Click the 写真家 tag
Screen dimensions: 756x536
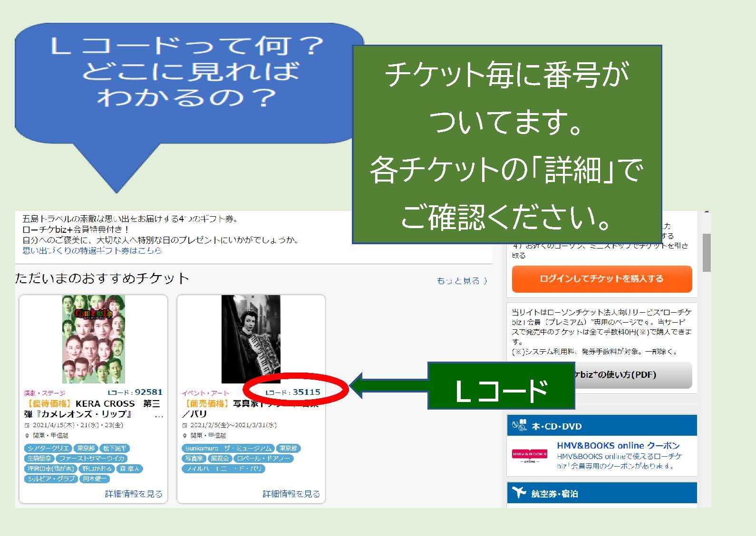(194, 459)
